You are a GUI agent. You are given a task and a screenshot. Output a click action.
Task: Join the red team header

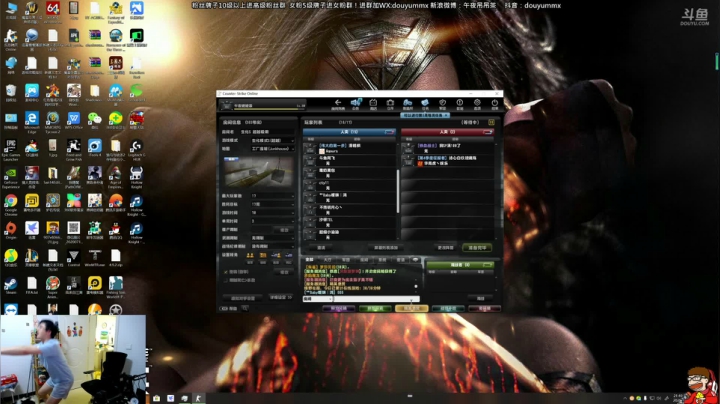coord(447,132)
